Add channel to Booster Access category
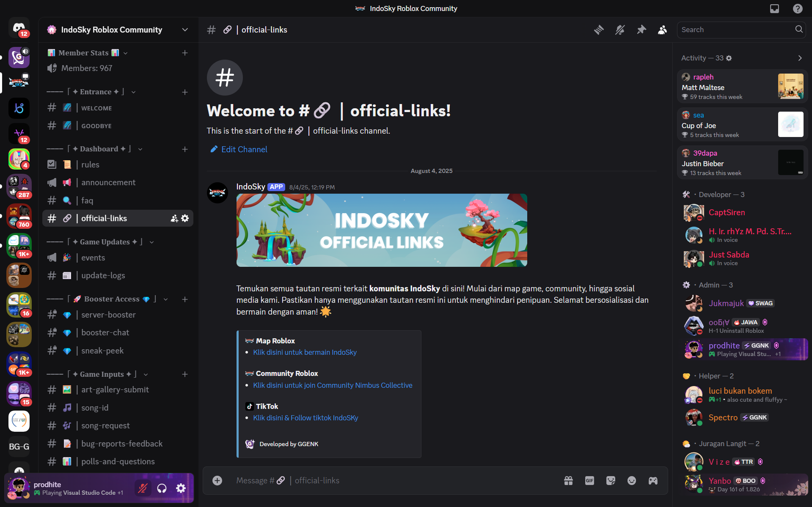This screenshot has width=812, height=507. [185, 299]
